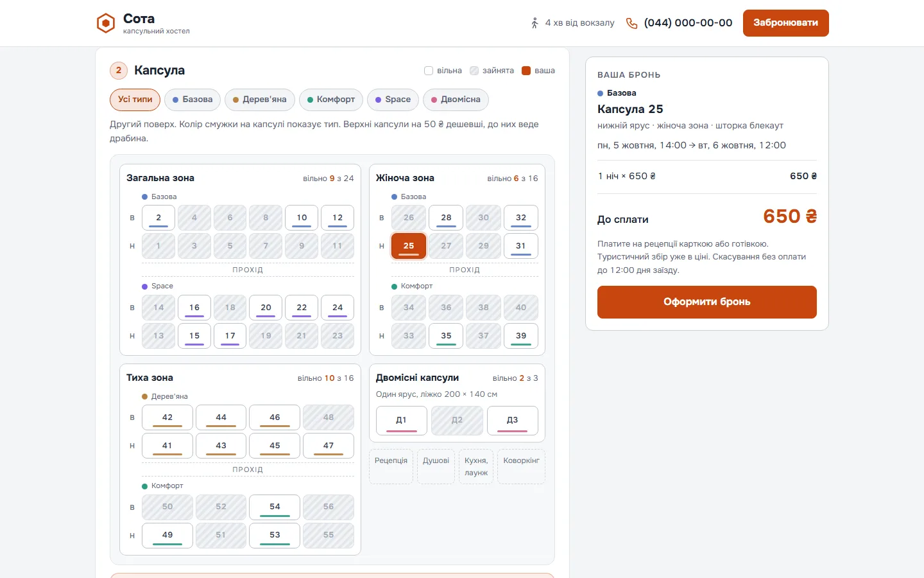This screenshot has height=578, width=924.
Task: Call the (044) 000-00-00 phone number
Action: click(x=688, y=23)
